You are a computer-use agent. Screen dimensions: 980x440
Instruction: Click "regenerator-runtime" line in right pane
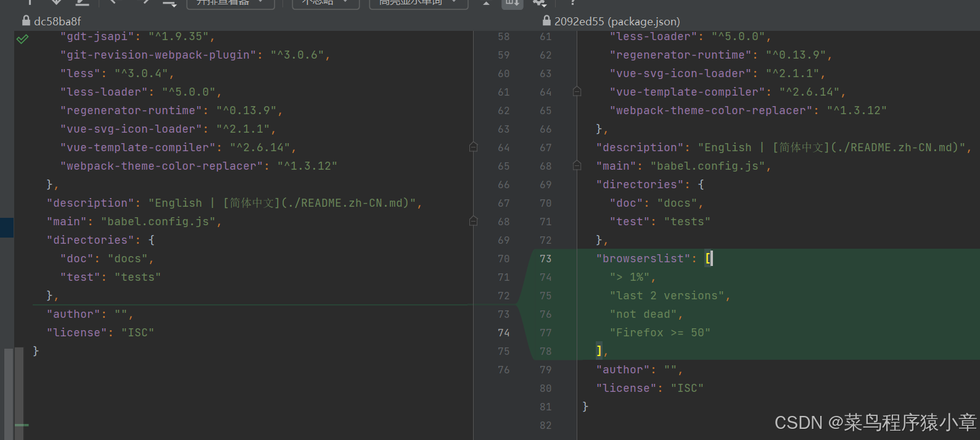721,55
